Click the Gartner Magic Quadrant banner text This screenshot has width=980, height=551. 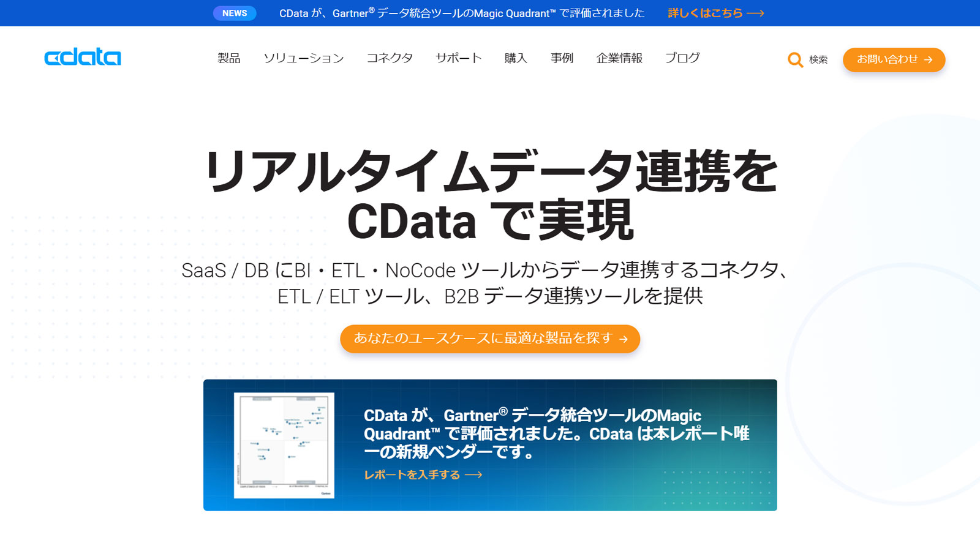coord(556,433)
